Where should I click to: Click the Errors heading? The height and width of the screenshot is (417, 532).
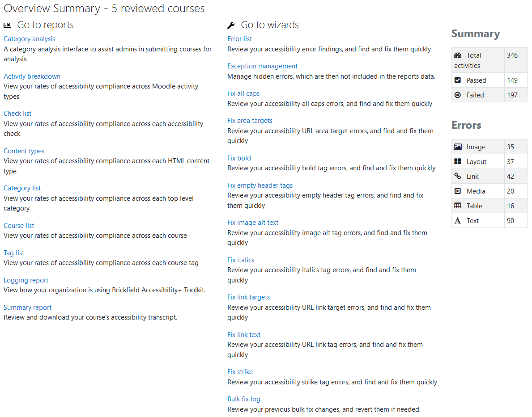coord(466,125)
